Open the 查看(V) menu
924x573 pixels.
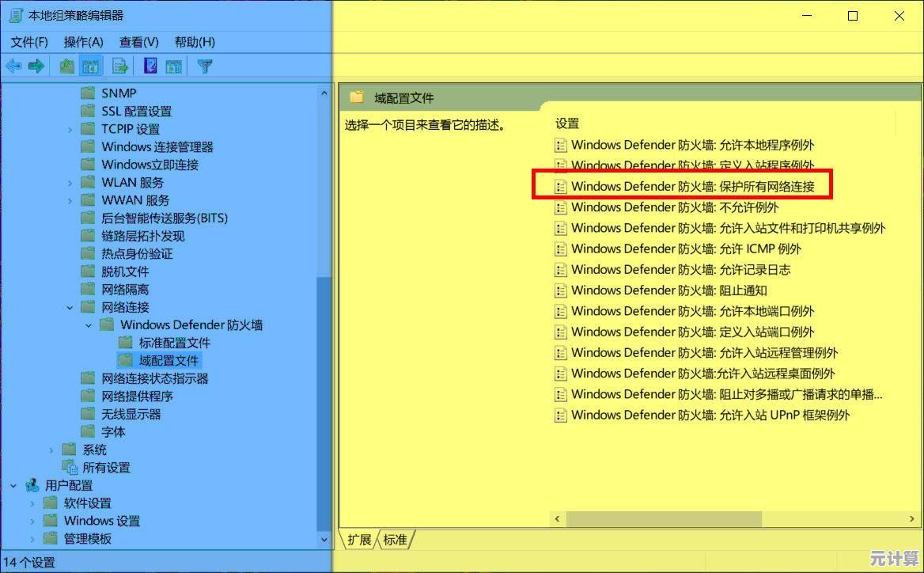coord(138,41)
